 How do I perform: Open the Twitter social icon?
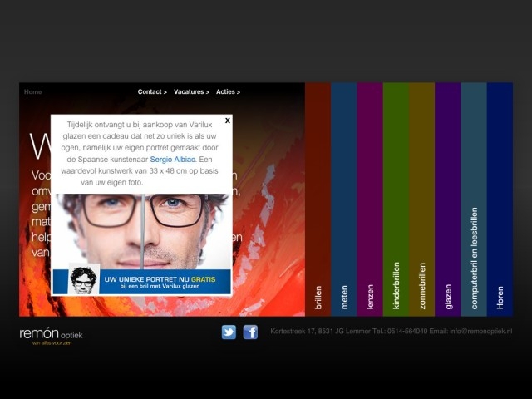point(229,332)
